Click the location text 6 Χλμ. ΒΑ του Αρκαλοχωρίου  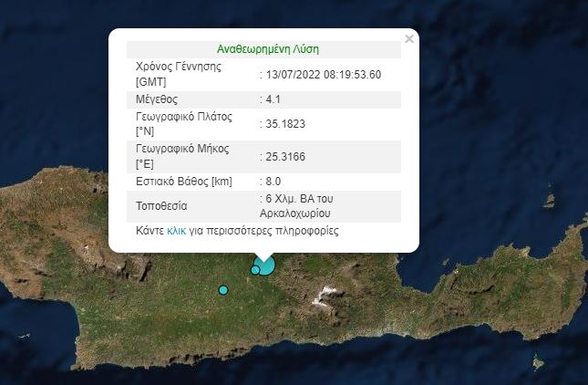coord(313,205)
